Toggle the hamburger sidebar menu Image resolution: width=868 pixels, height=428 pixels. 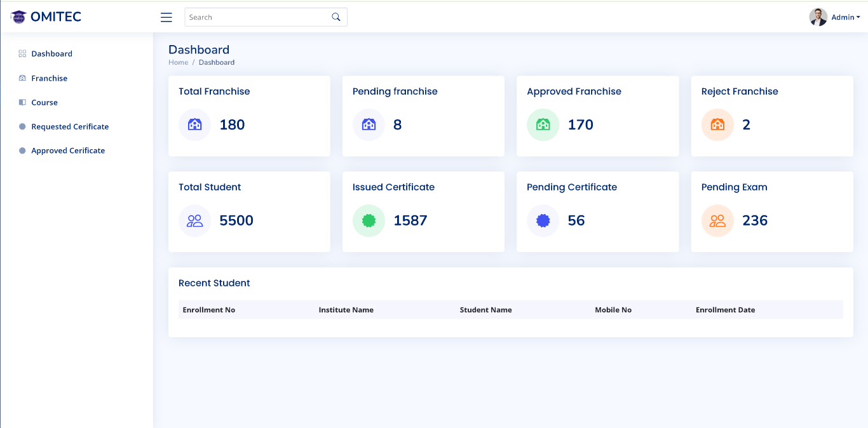pos(166,17)
